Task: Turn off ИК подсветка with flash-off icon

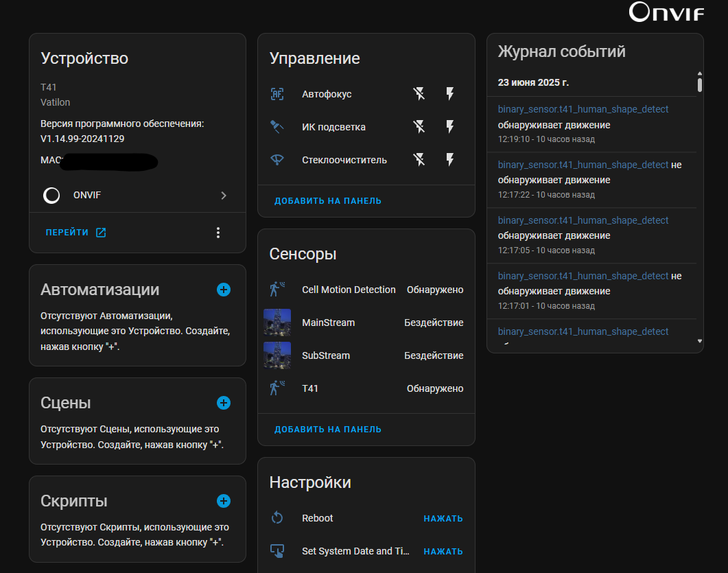Action: [x=419, y=127]
